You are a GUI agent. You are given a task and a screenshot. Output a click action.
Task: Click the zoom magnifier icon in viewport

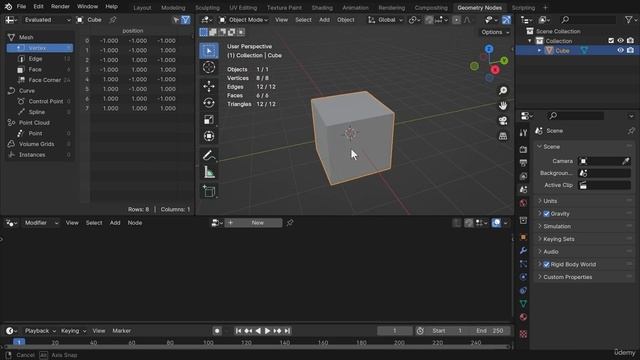click(x=503, y=91)
